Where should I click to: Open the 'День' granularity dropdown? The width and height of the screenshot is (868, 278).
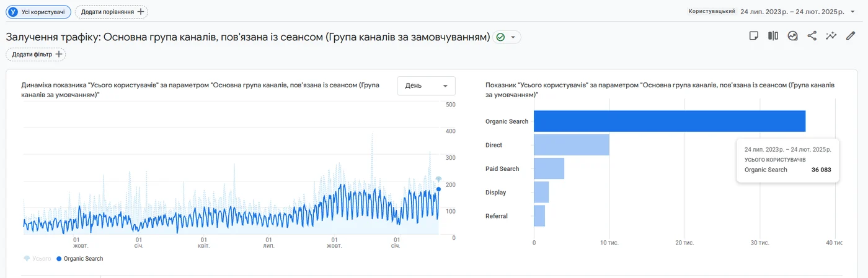point(426,85)
